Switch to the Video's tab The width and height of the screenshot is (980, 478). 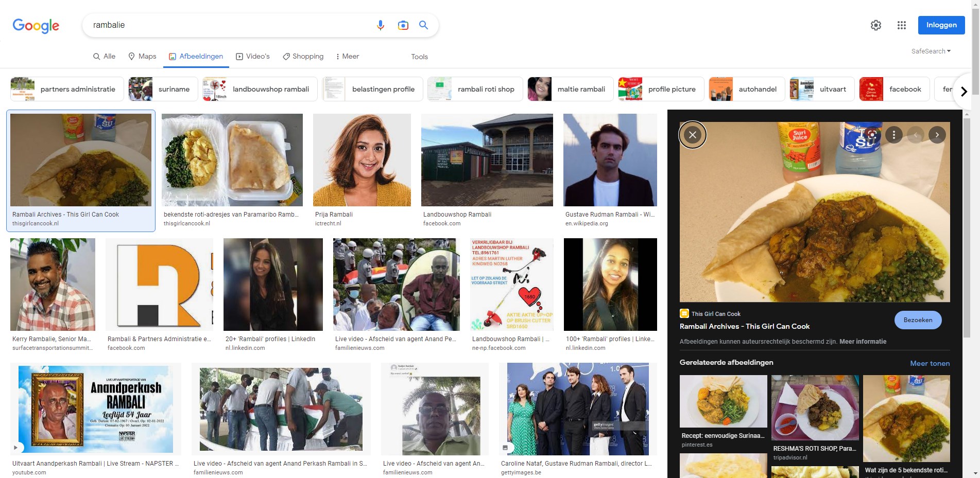tap(253, 57)
